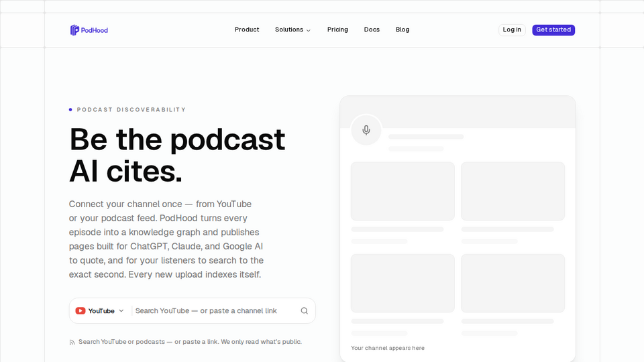Open the YouTube source selector dropdown
Screen dimensions: 644x362
(100, 310)
